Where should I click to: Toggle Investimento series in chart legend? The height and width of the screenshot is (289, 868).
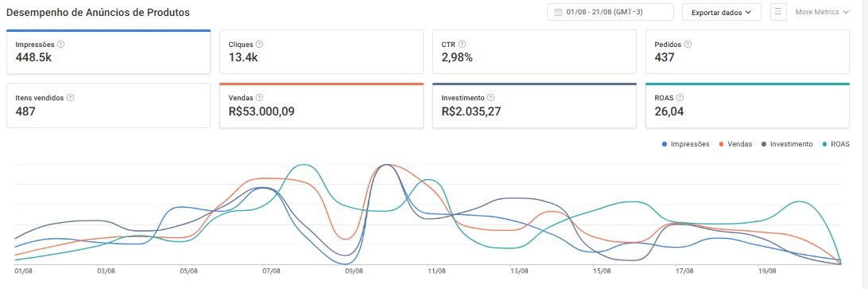pos(787,144)
